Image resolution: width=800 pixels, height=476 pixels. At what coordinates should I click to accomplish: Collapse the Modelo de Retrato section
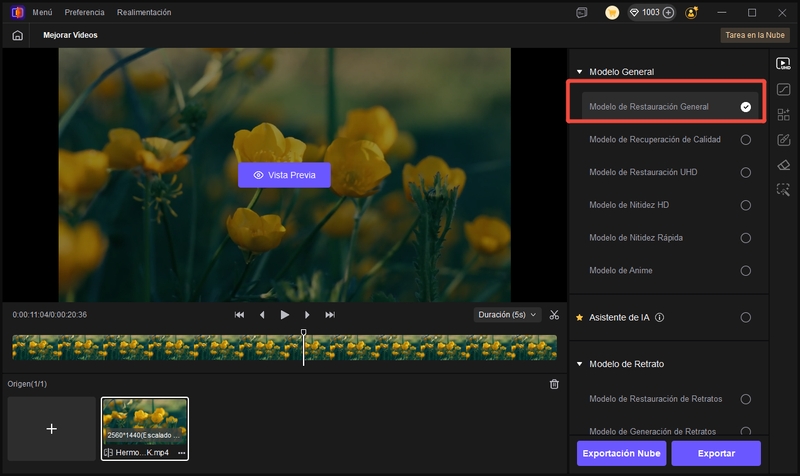pos(580,364)
